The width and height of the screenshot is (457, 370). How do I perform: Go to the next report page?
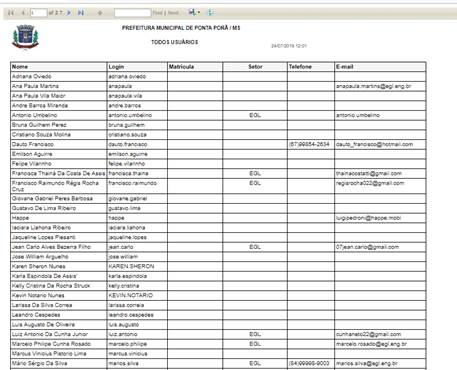click(x=69, y=13)
